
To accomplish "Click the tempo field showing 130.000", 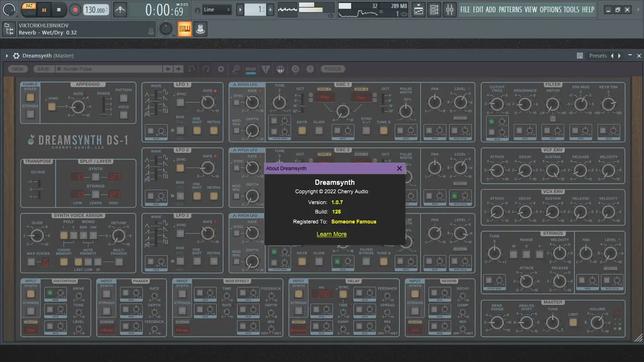I will click(95, 10).
